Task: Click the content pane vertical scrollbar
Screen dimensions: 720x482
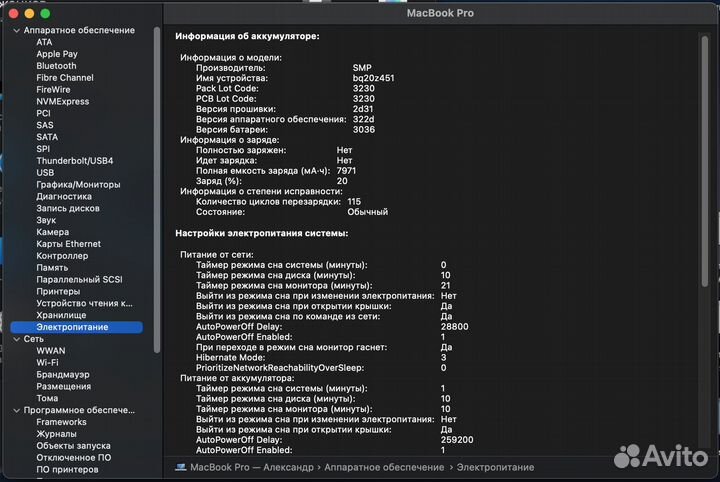Action: (705, 162)
